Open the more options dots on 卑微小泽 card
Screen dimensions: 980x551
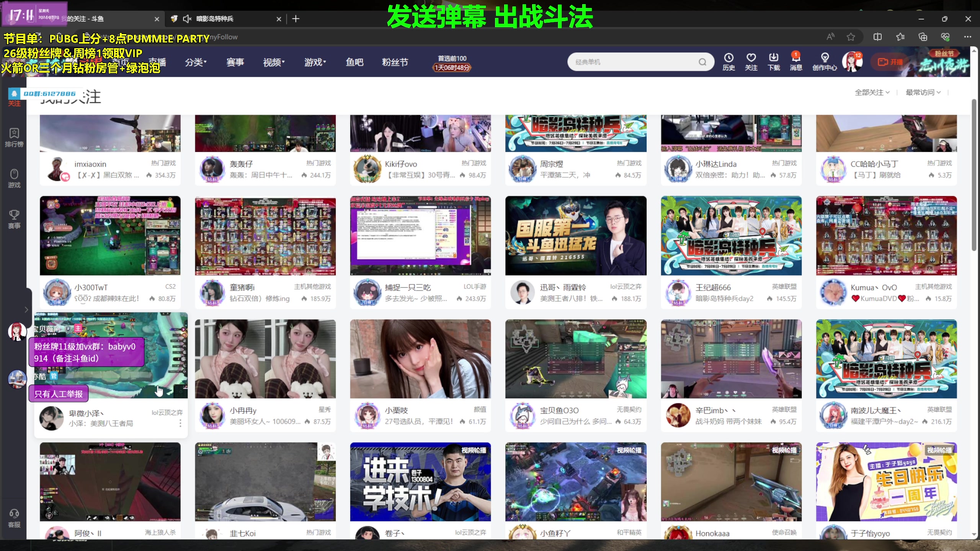point(180,423)
